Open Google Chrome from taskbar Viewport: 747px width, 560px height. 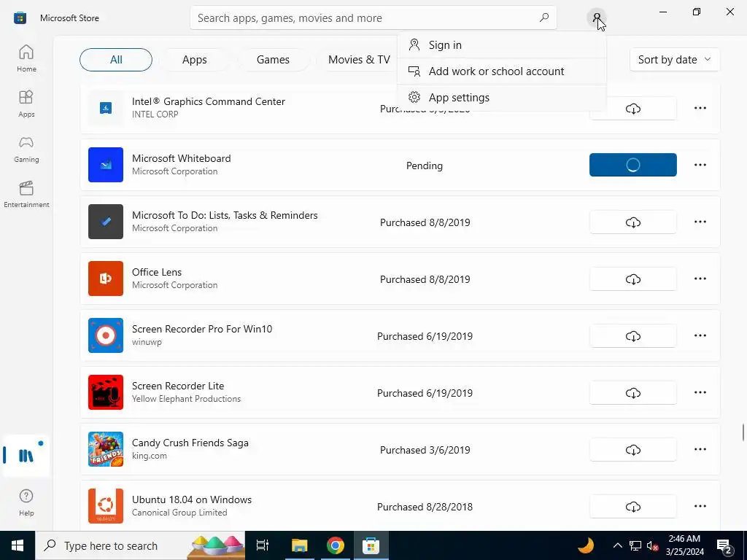336,545
